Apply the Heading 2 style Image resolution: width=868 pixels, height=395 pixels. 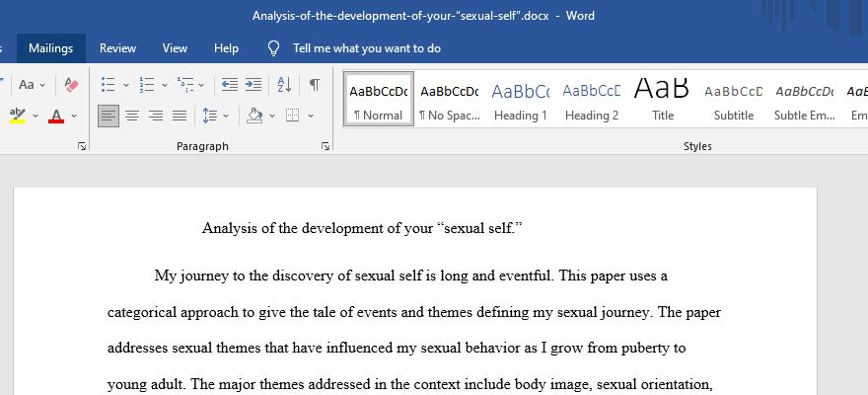pos(591,99)
